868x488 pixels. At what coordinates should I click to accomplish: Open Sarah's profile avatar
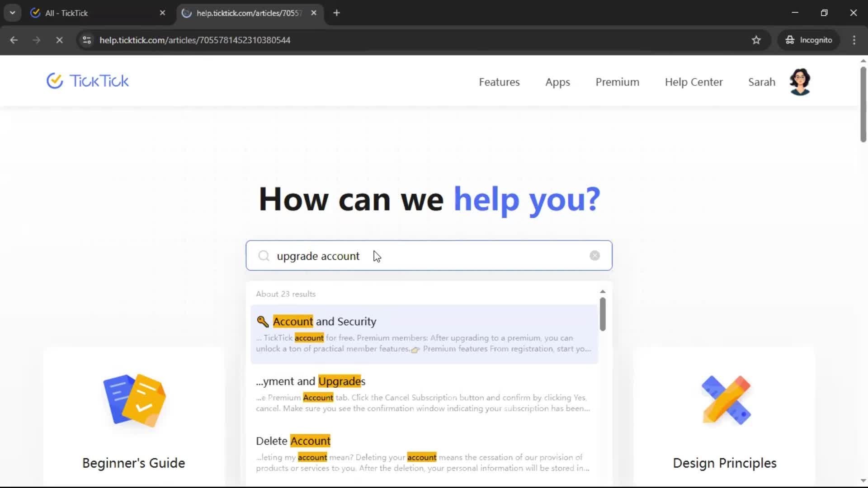[800, 82]
